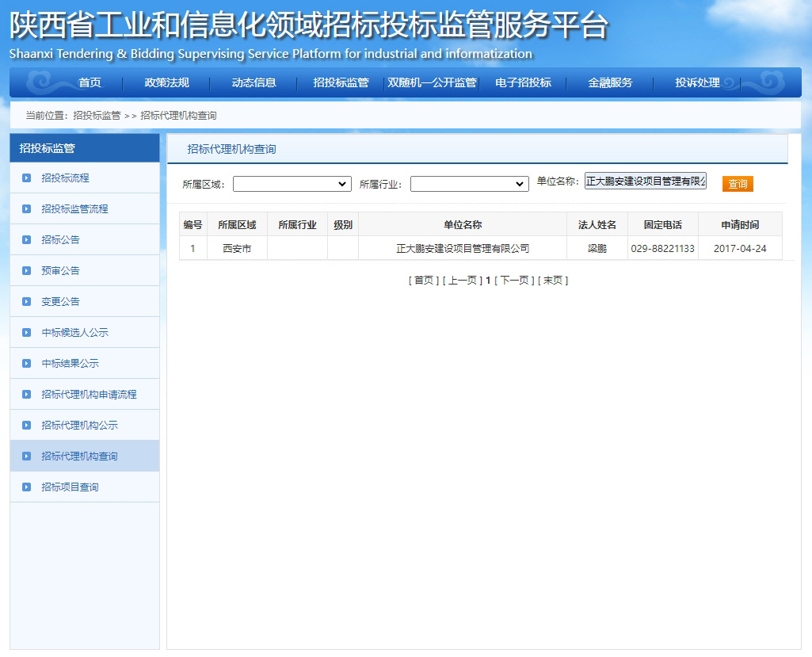
Task: Click the 单位名称 input field
Action: pos(645,181)
